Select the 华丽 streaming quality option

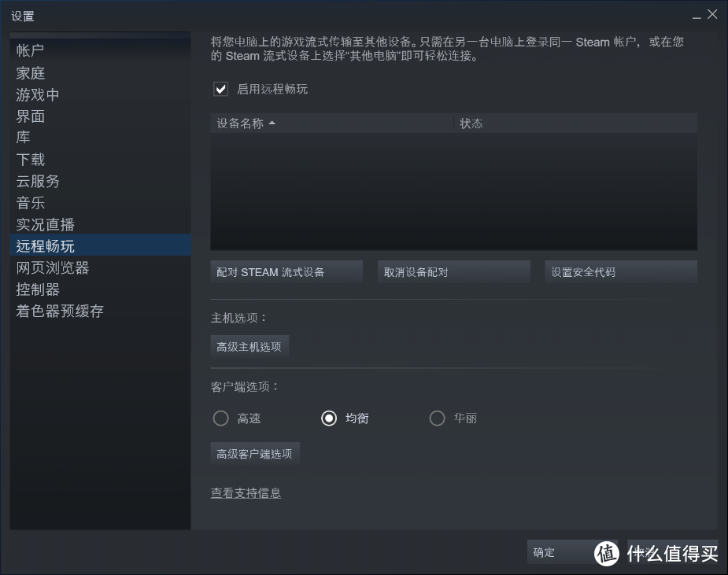coord(438,418)
